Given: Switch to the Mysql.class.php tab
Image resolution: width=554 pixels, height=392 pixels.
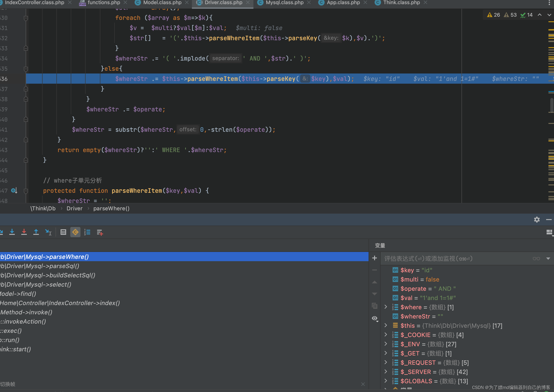Looking at the screenshot, I should [284, 3].
